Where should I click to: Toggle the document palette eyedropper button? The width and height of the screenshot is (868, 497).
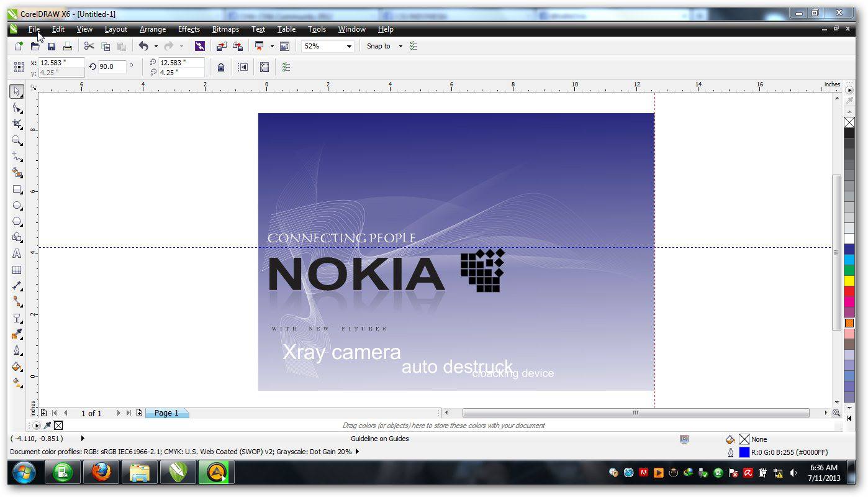tap(47, 426)
